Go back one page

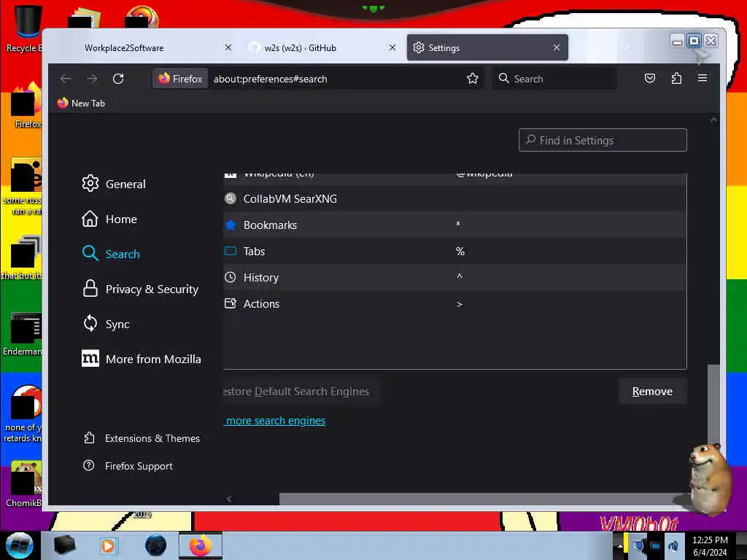point(66,79)
